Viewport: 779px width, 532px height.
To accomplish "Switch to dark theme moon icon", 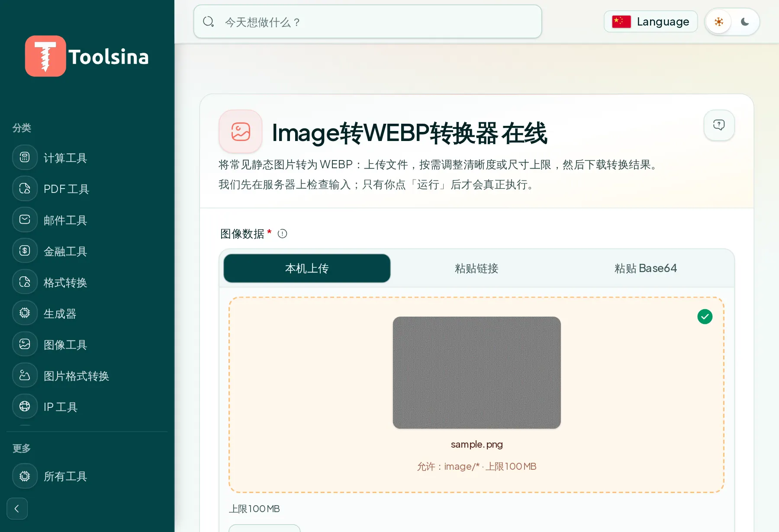I will (745, 22).
